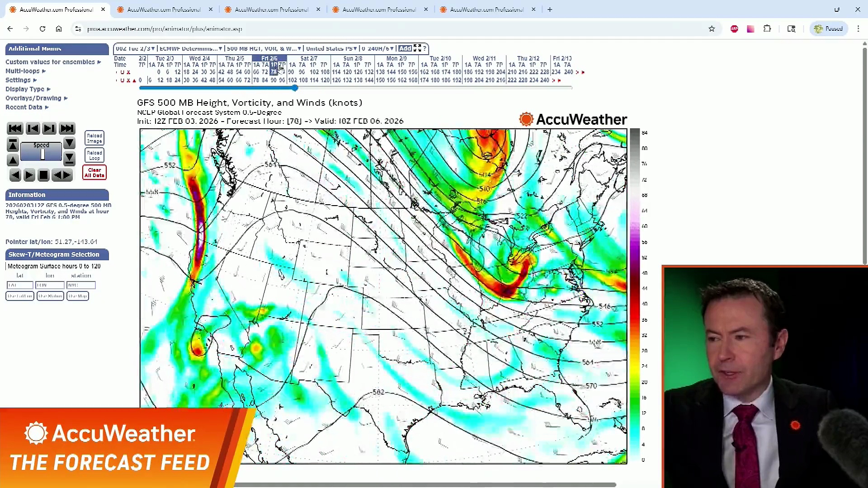This screenshot has height=488, width=868.
Task: Open the 0-240H/6 hour range dropdown
Action: pyautogui.click(x=377, y=48)
